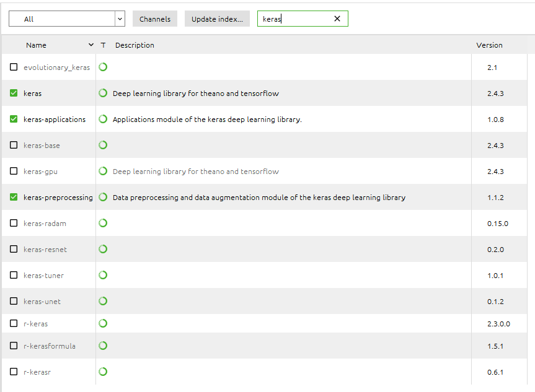Click the type icon next to keras-gpu
This screenshot has width=535, height=392.
(x=103, y=171)
